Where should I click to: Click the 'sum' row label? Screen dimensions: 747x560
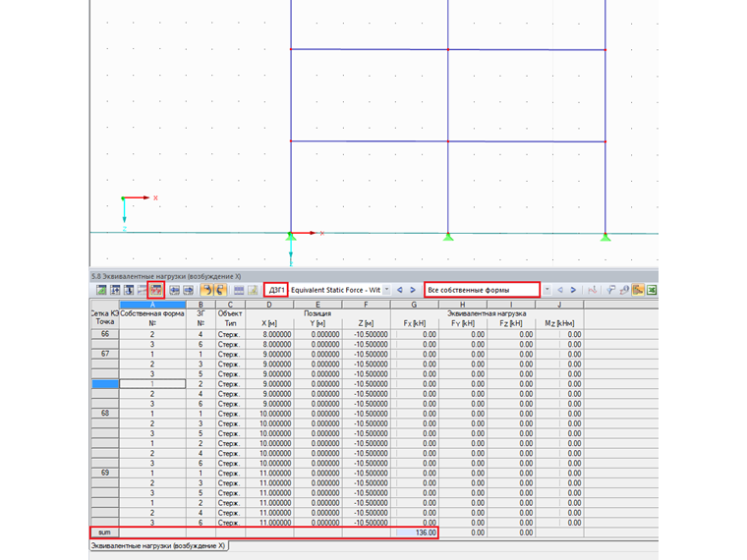pyautogui.click(x=104, y=532)
